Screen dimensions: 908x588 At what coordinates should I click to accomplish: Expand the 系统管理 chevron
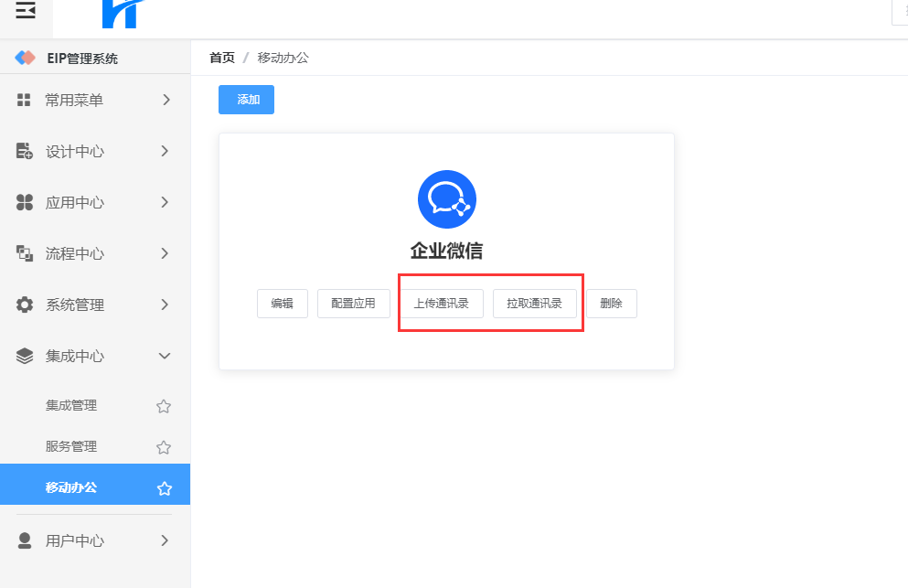pyautogui.click(x=165, y=305)
